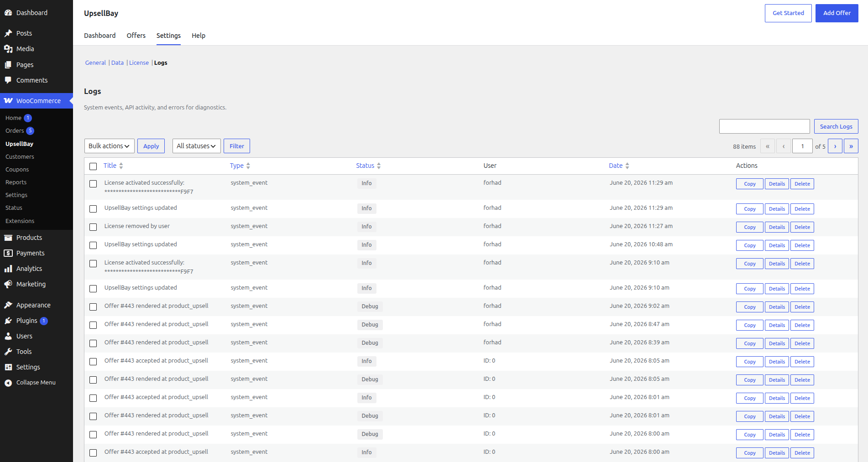The height and width of the screenshot is (462, 868).
Task: Tick the select-all checkbox in table header
Action: point(93,166)
